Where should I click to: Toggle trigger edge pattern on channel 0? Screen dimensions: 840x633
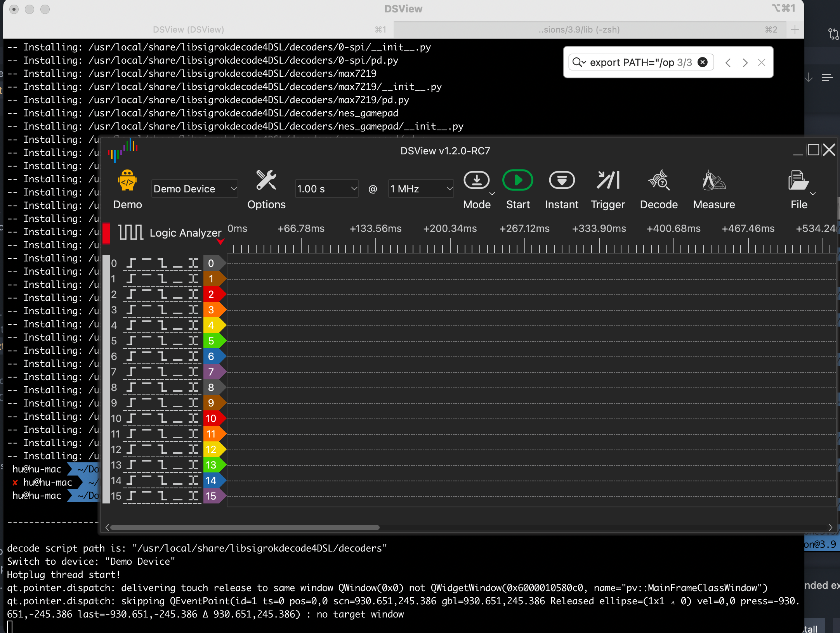click(x=161, y=263)
